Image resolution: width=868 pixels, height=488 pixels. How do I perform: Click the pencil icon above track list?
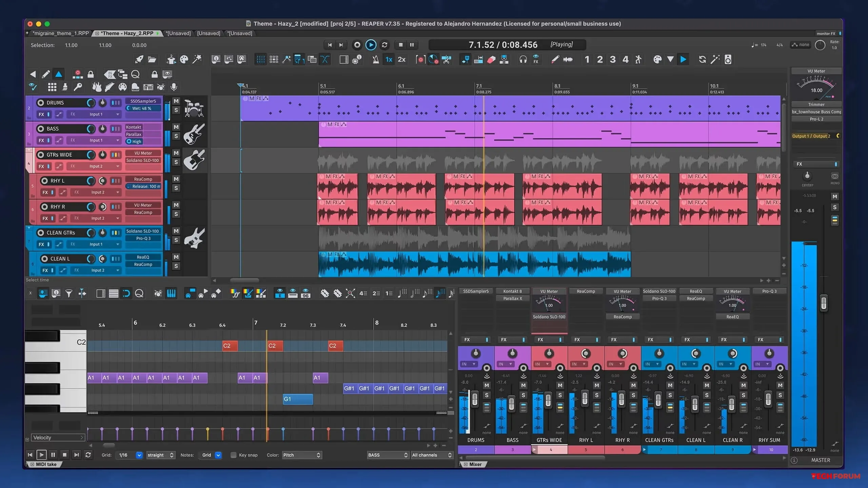pos(45,74)
